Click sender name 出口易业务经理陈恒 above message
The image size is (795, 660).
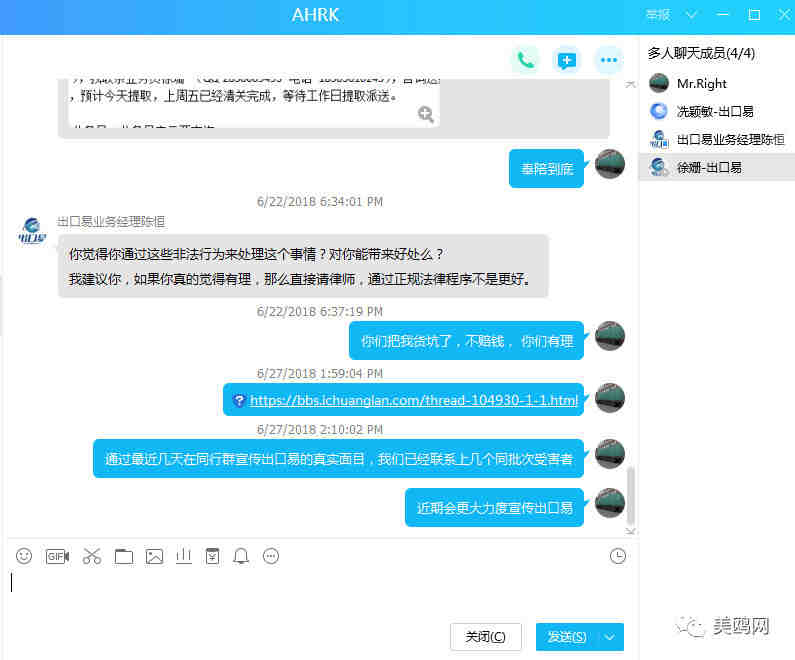pyautogui.click(x=111, y=222)
